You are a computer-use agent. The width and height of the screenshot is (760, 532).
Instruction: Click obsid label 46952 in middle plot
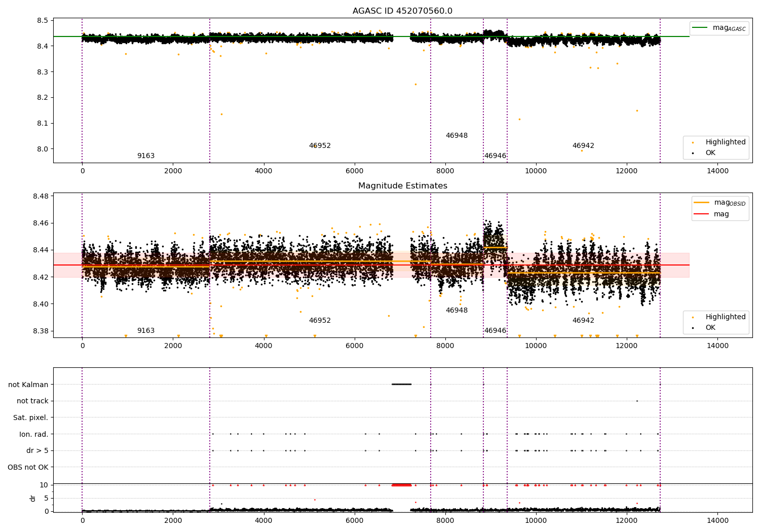point(320,320)
